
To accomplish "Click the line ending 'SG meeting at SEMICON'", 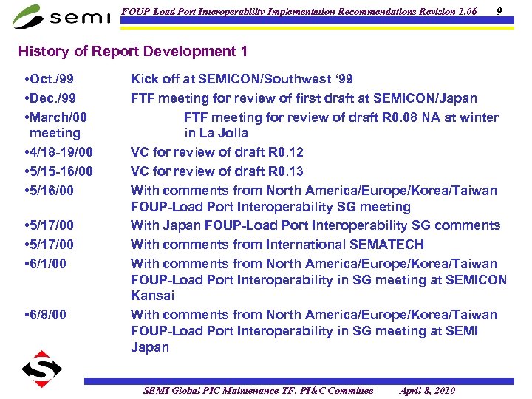I will tap(318, 280).
